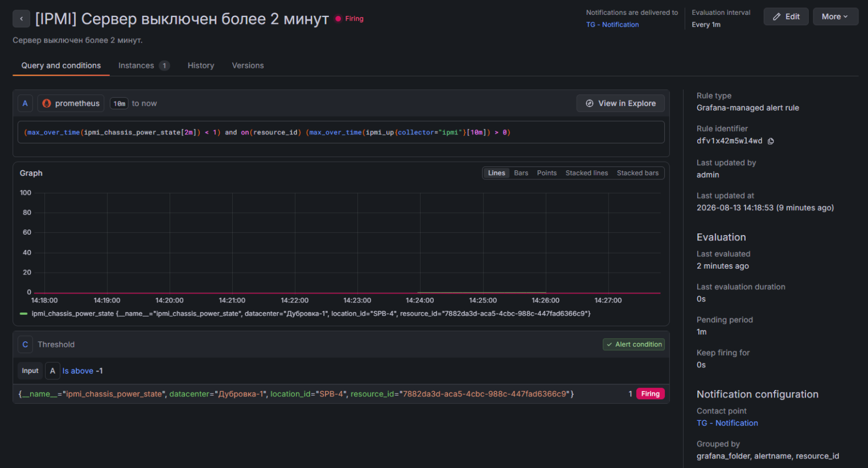
Task: Click the Alert condition badge
Action: [x=633, y=344]
